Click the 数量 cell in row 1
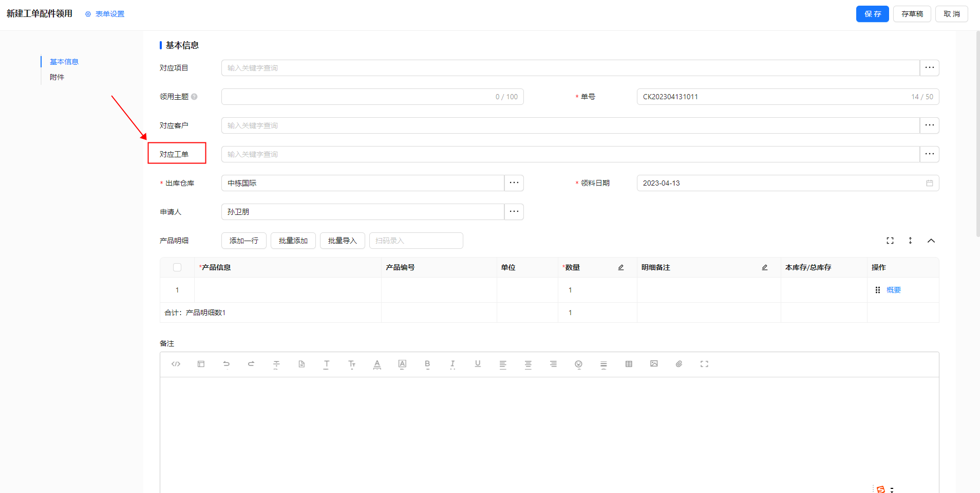The height and width of the screenshot is (493, 980). pyautogui.click(x=597, y=290)
